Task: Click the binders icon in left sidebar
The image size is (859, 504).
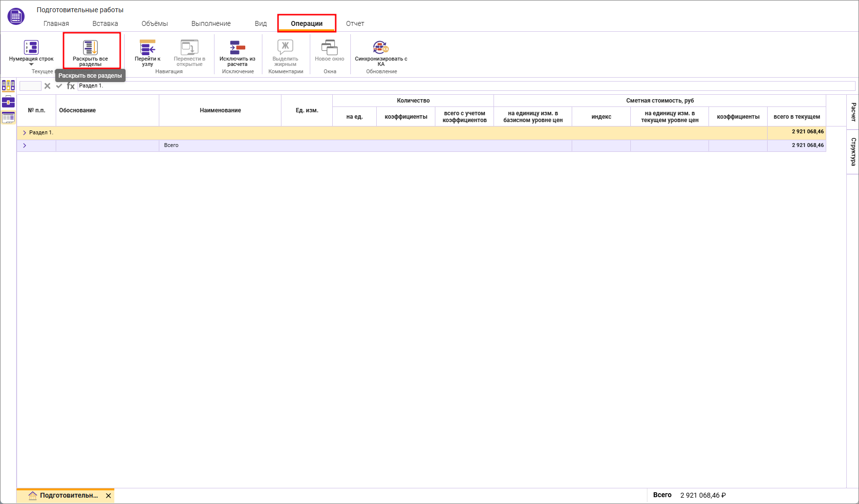Action: tap(8, 86)
